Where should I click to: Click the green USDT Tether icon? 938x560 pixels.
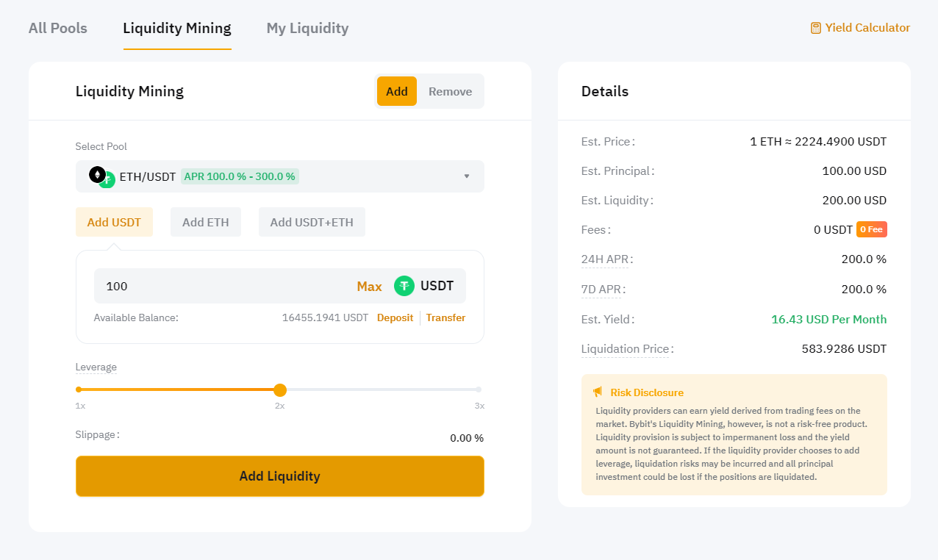[x=404, y=286]
